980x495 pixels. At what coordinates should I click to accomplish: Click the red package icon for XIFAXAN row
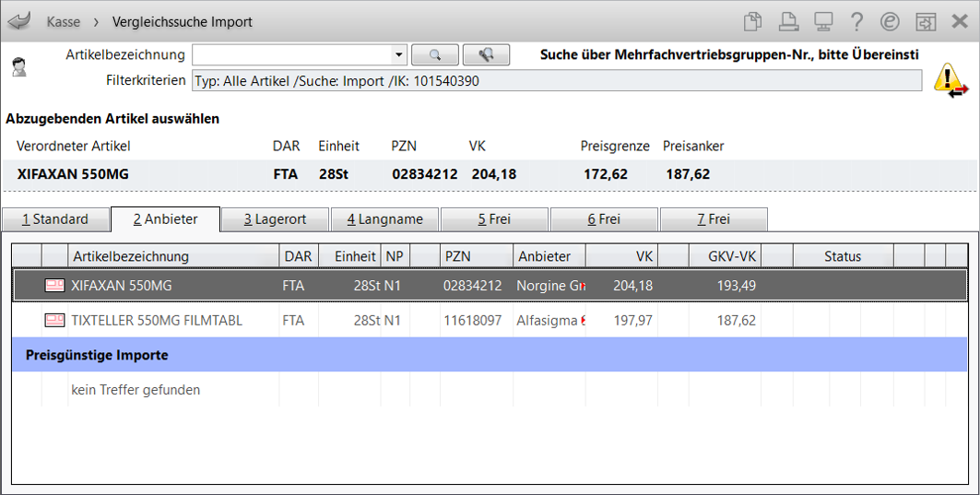(x=55, y=286)
